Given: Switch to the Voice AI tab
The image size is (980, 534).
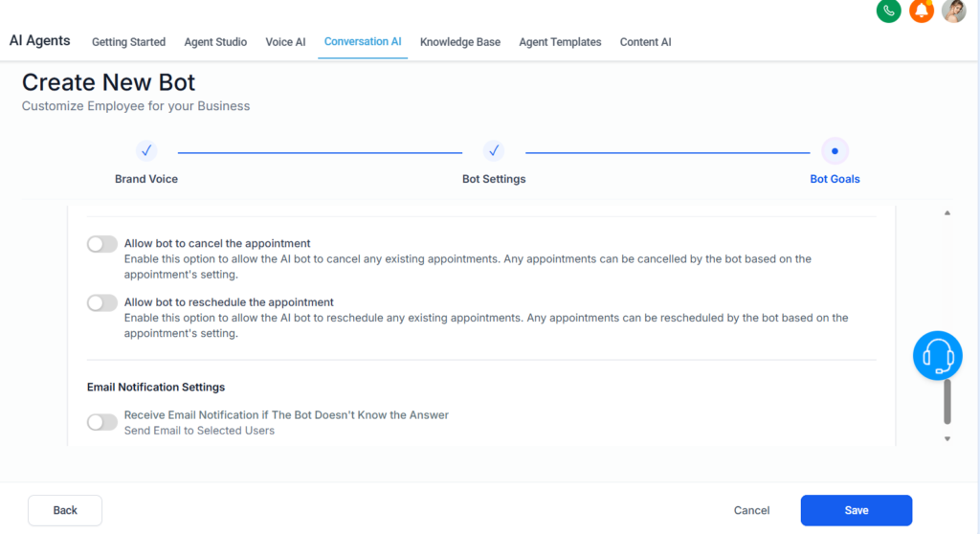Looking at the screenshot, I should tap(285, 42).
